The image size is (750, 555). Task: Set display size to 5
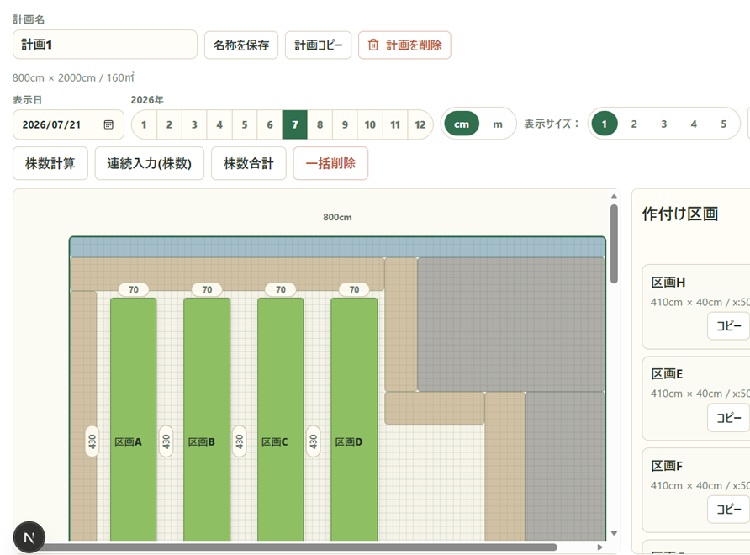click(x=724, y=124)
